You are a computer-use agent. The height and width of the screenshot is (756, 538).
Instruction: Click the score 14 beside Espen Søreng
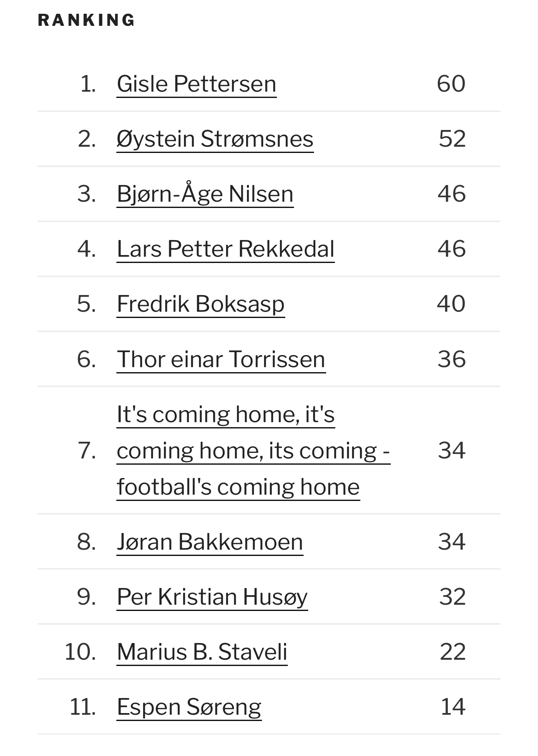(453, 707)
